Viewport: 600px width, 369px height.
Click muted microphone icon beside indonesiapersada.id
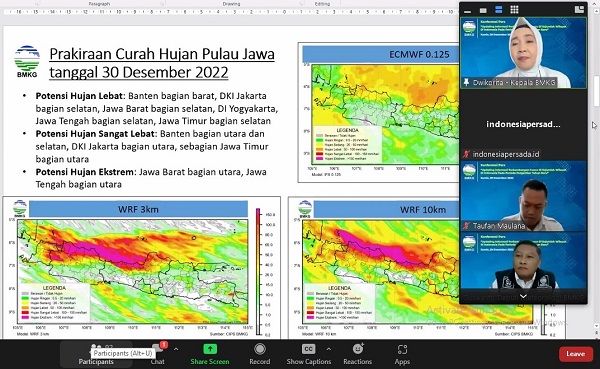point(466,154)
